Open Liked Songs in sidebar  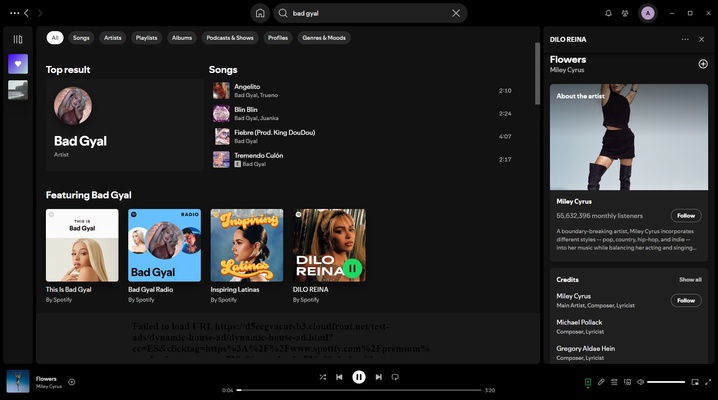click(x=18, y=64)
